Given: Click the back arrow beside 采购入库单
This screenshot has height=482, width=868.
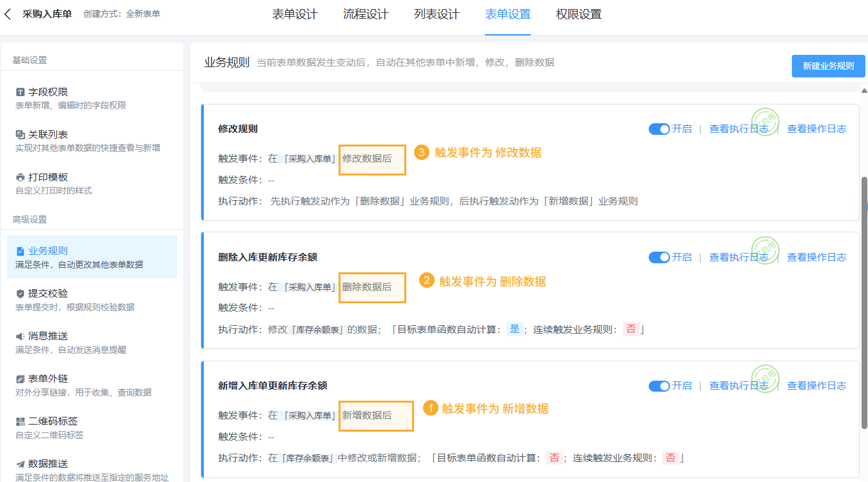Looking at the screenshot, I should (8, 14).
